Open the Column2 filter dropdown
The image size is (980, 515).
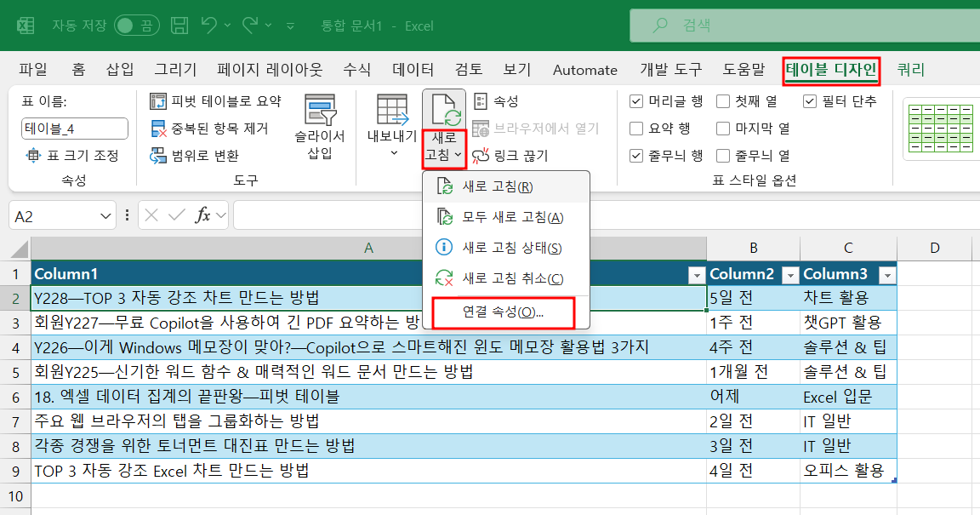click(x=789, y=274)
